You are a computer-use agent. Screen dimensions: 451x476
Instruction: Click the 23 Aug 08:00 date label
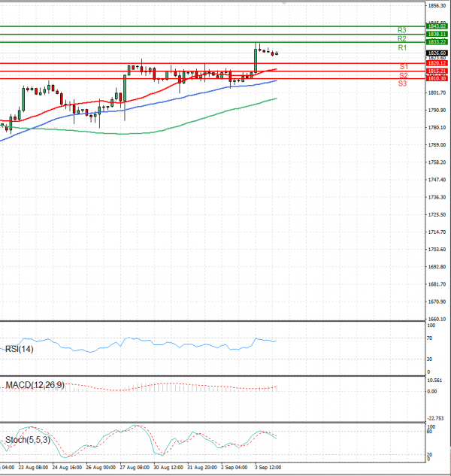coord(32,467)
